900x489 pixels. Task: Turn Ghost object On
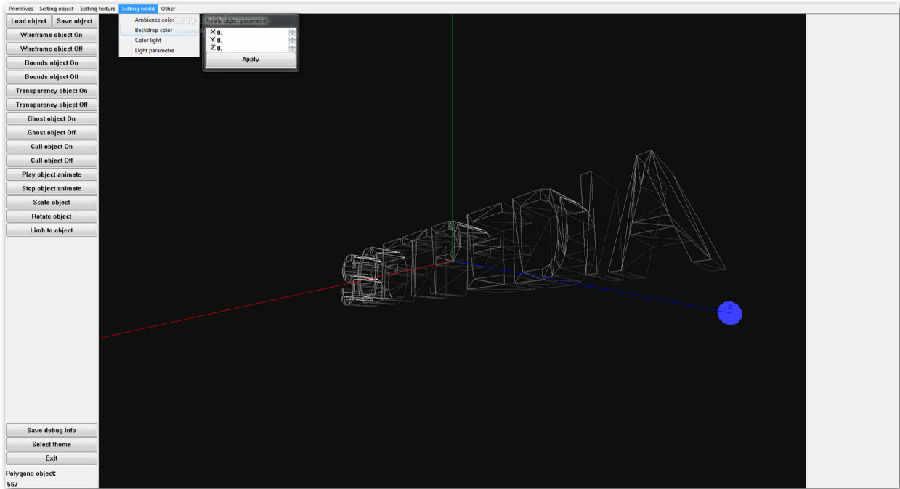tap(52, 119)
